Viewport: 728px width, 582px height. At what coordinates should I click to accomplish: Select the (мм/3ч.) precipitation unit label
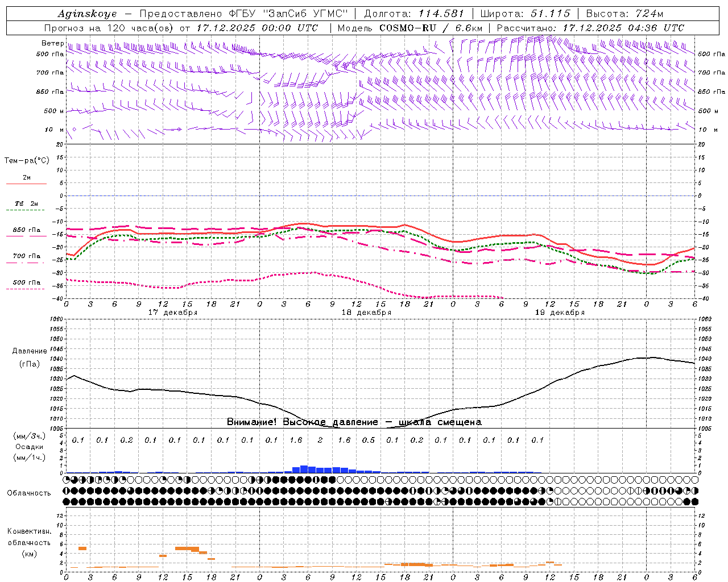[x=30, y=436]
